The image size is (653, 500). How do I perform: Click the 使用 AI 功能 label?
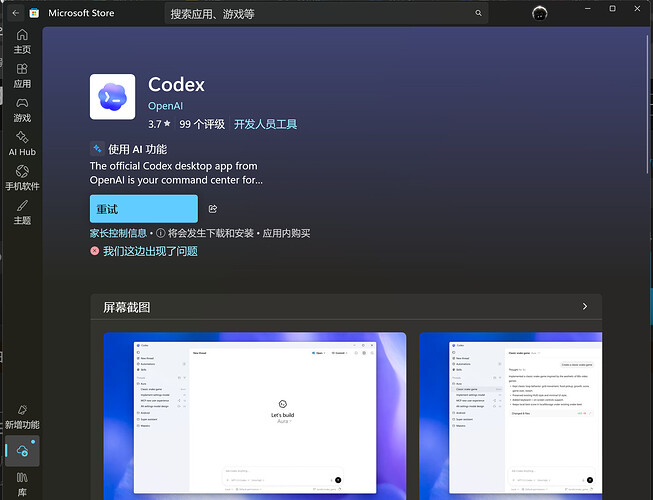pos(137,149)
